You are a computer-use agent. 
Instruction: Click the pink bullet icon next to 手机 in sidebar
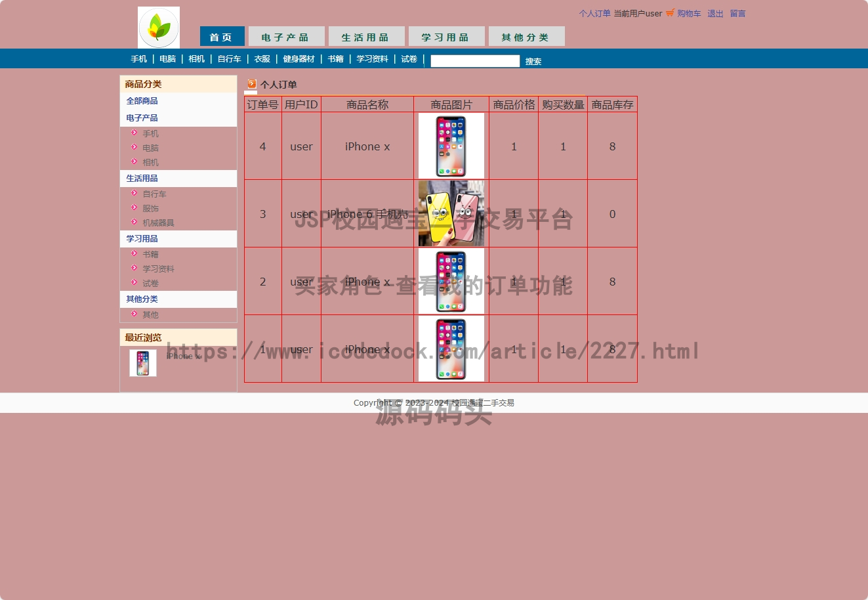pos(134,133)
